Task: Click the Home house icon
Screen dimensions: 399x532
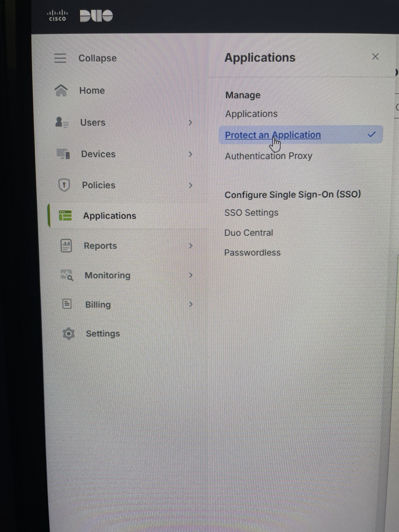Action: tap(61, 90)
